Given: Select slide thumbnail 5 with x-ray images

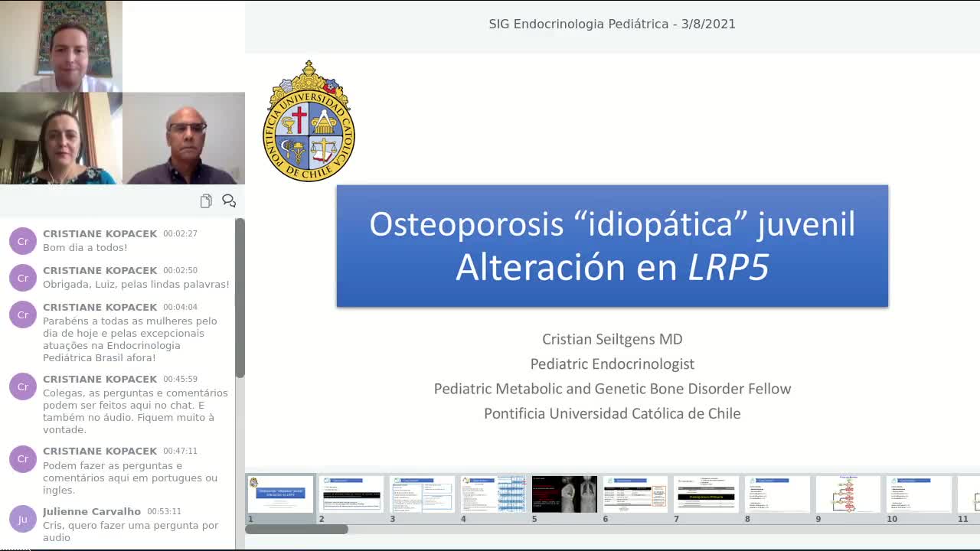Looking at the screenshot, I should pyautogui.click(x=564, y=494).
